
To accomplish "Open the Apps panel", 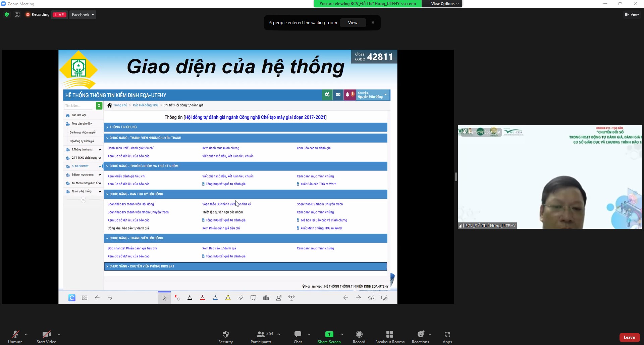I will 447,334.
